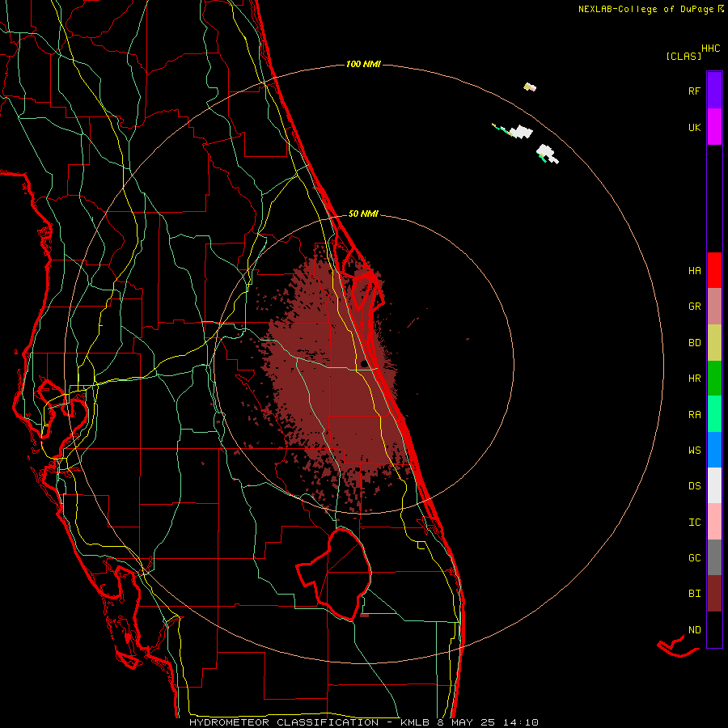Click the RA light green legend swatch
Viewport: 728px width, 728px height.
coord(714,413)
